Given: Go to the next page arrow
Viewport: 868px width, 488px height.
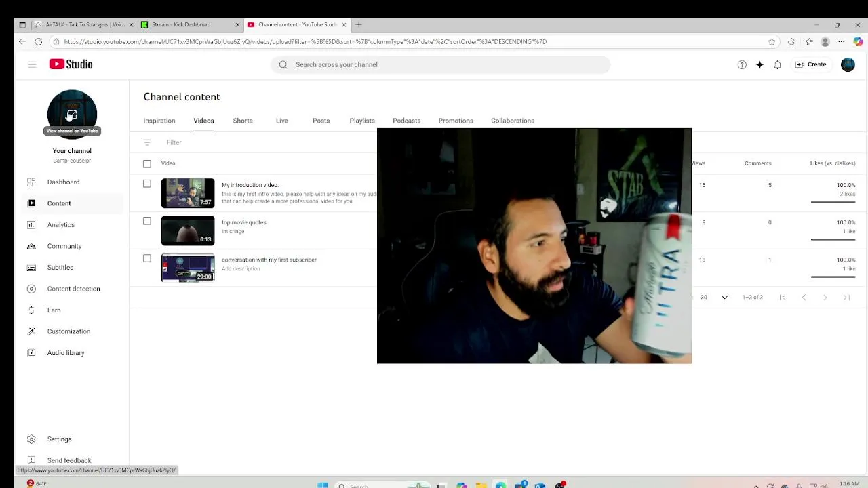Looking at the screenshot, I should [x=825, y=297].
